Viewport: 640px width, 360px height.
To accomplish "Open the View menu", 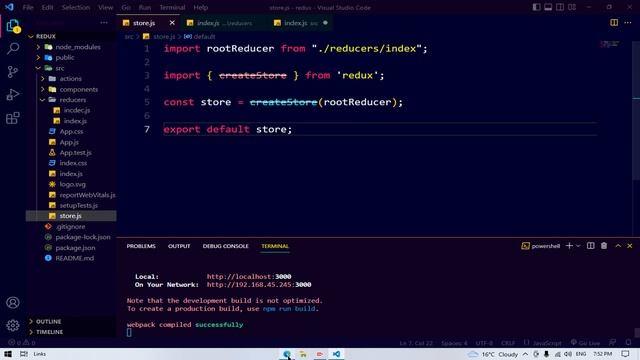I will click(105, 7).
